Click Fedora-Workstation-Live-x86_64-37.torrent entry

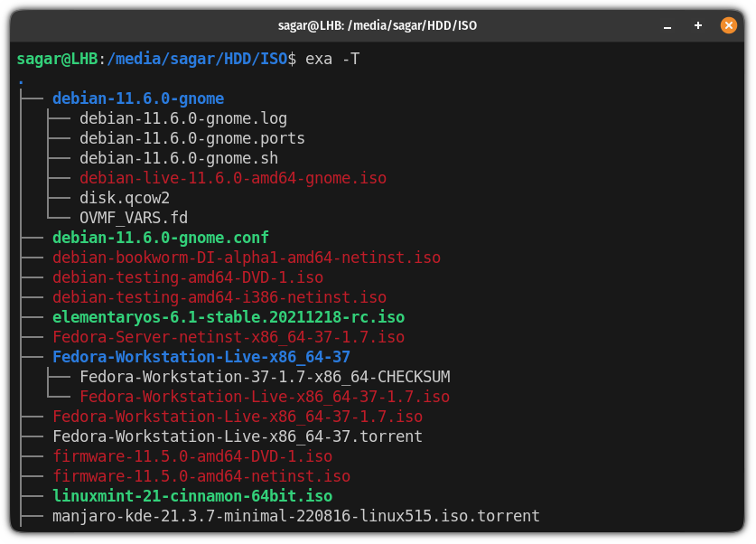238,436
